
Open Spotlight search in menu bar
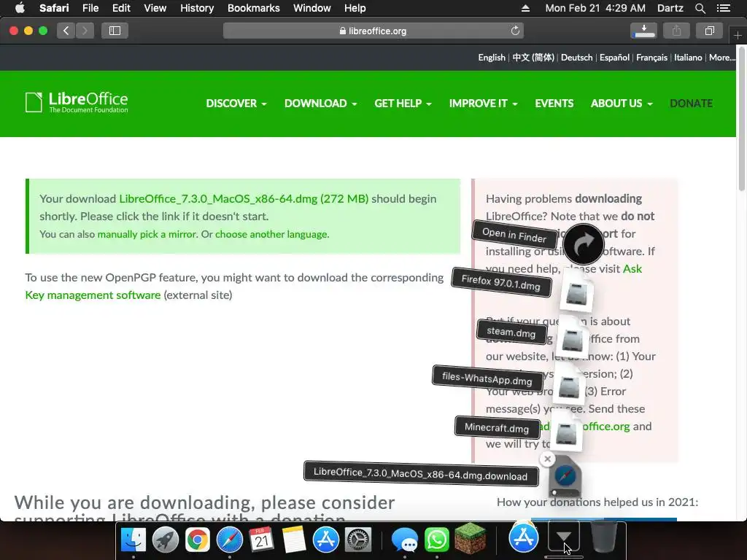click(700, 8)
